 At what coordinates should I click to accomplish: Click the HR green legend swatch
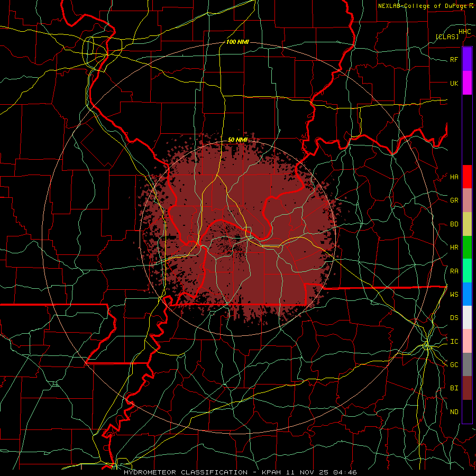467,248
